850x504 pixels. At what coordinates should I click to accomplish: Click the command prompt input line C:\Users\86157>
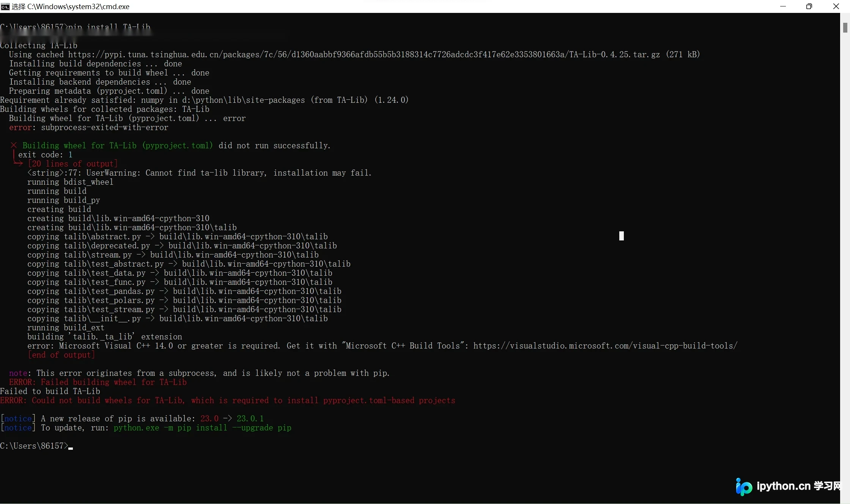[x=36, y=446]
